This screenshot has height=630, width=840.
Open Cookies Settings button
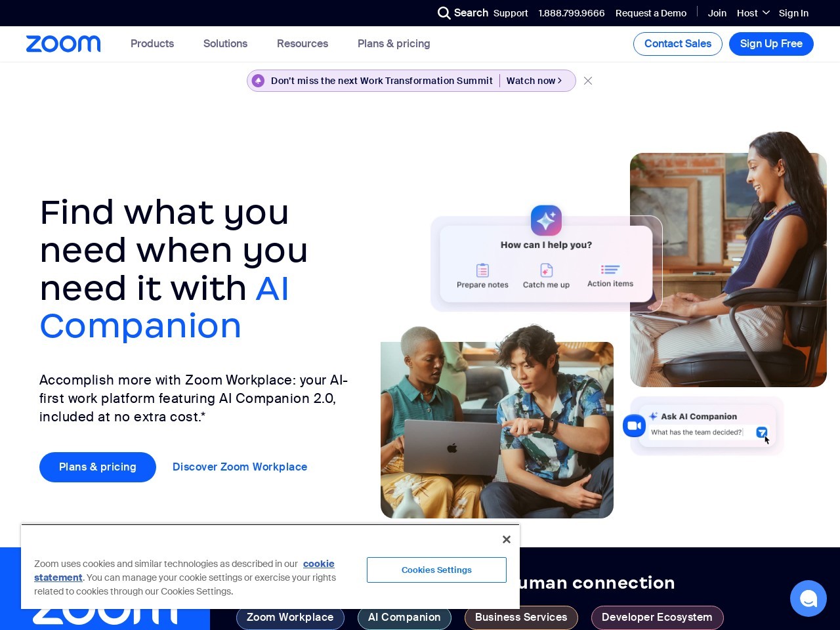coord(436,570)
